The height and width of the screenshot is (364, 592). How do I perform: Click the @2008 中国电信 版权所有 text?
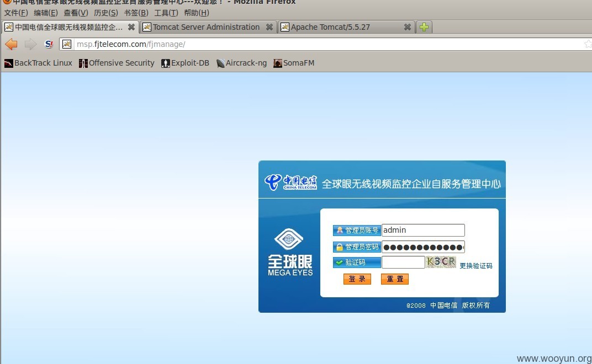tap(448, 305)
